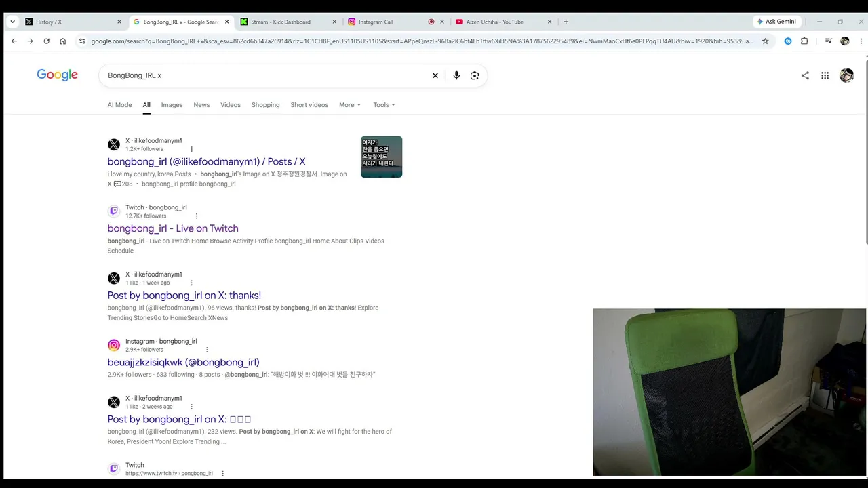Screen dimensions: 868x488
Task: View site information icon in address bar
Action: [x=82, y=41]
